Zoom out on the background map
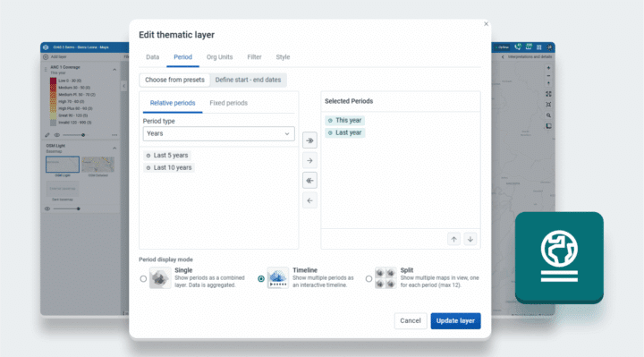 click(x=548, y=75)
